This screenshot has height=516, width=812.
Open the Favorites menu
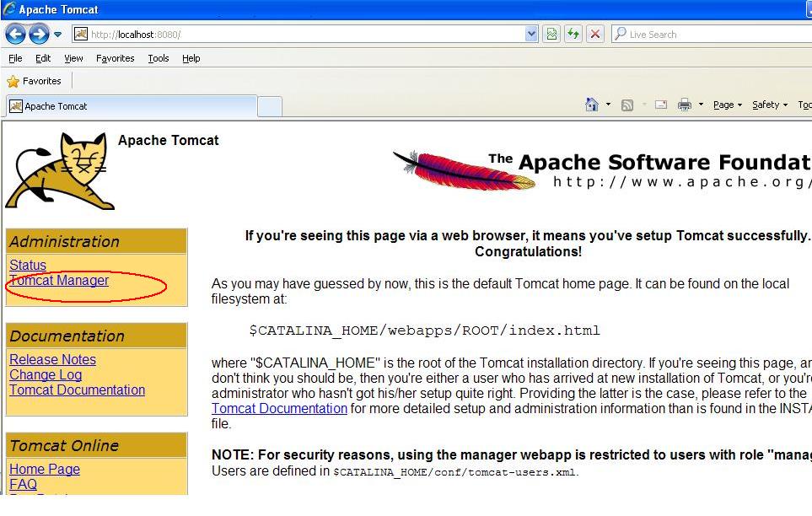coord(115,58)
